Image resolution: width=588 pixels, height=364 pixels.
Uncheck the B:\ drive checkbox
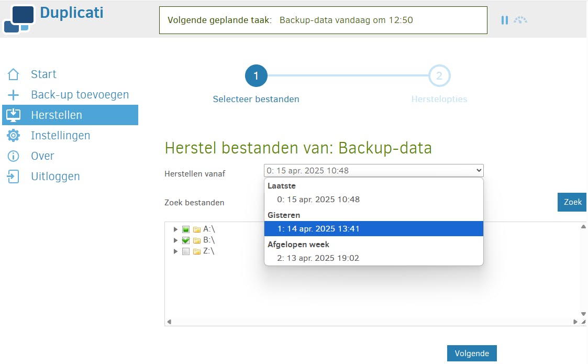coord(186,240)
